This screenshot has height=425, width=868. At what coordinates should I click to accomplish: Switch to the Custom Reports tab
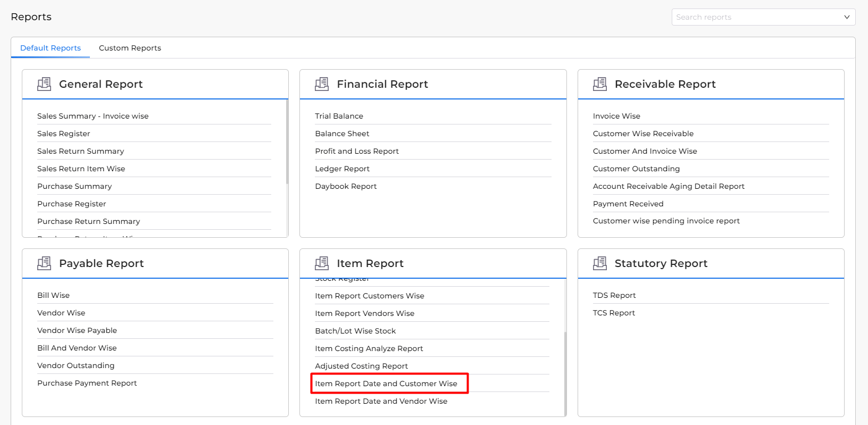[x=130, y=48]
